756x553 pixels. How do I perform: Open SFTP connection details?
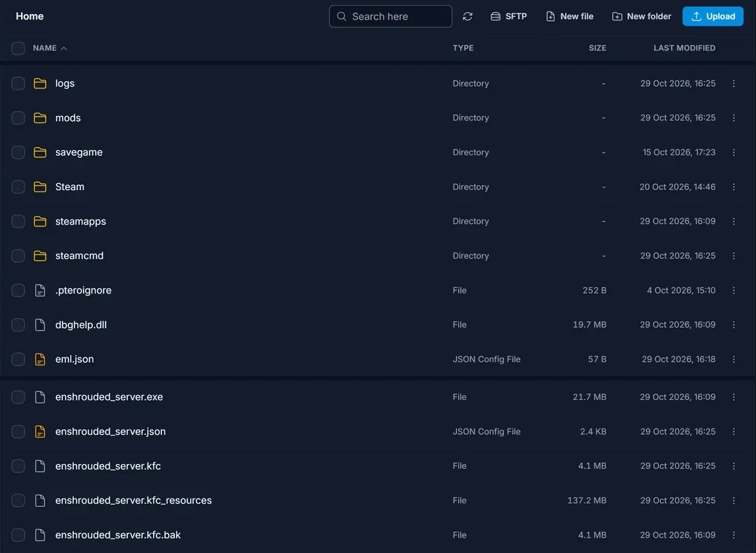click(508, 16)
